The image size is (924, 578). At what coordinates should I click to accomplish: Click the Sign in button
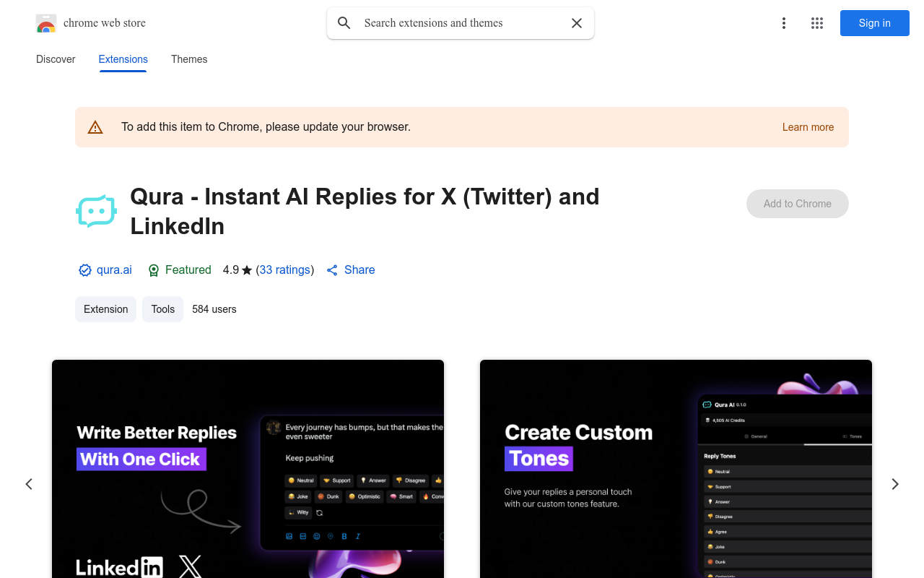875,23
